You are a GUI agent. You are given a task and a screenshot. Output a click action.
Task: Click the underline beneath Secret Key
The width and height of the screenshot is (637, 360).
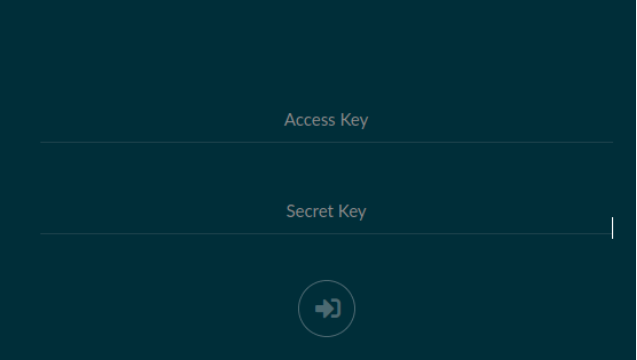tap(327, 234)
